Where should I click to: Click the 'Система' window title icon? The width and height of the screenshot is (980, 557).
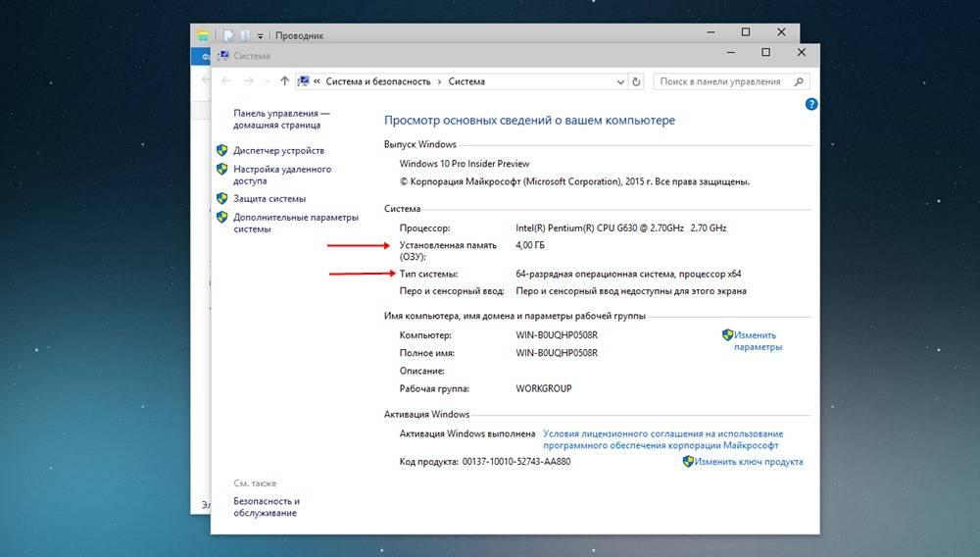tap(223, 56)
